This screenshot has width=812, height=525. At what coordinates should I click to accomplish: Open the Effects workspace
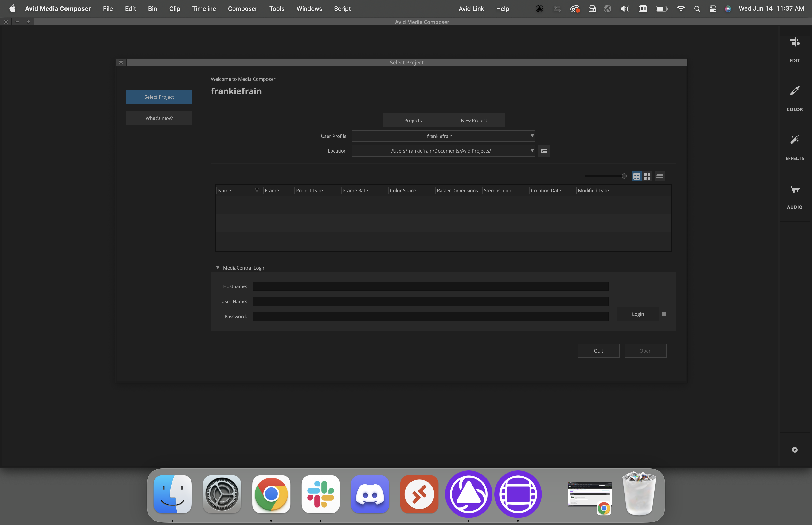[795, 148]
